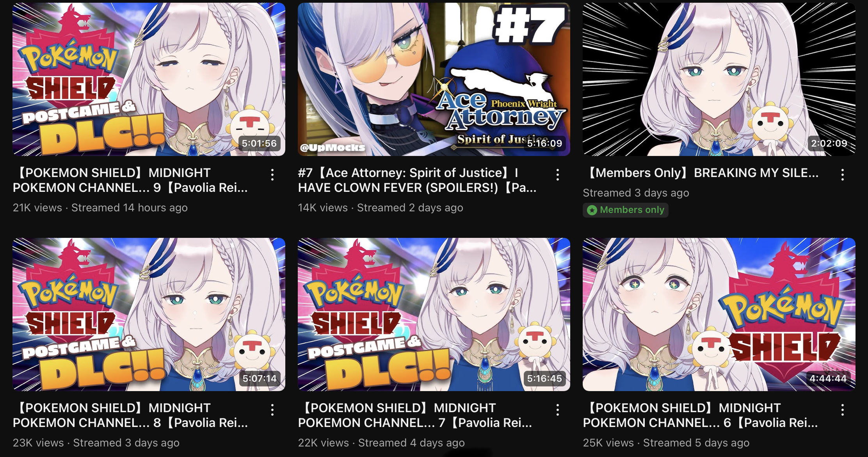Play the Ace Attorney #7 thumbnail
This screenshot has width=868, height=457.
[x=434, y=79]
